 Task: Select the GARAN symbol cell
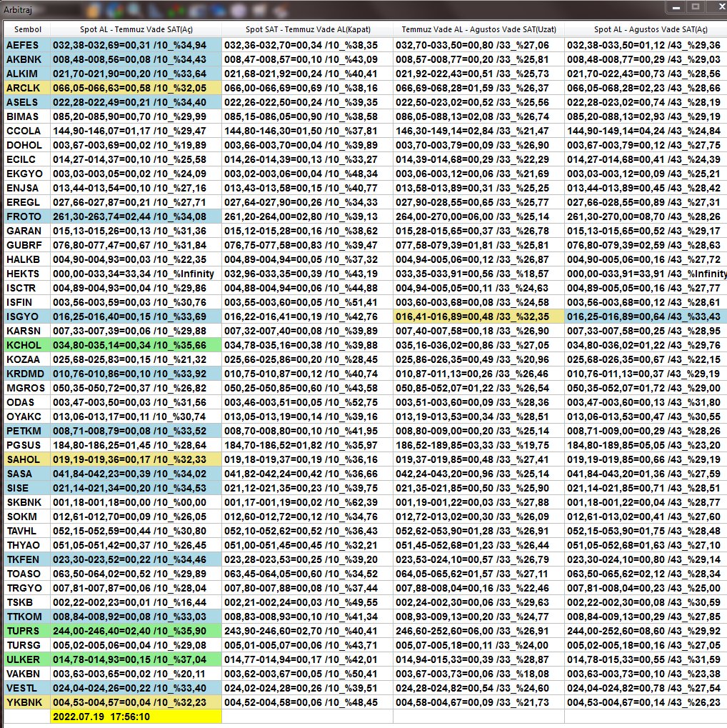click(x=27, y=231)
